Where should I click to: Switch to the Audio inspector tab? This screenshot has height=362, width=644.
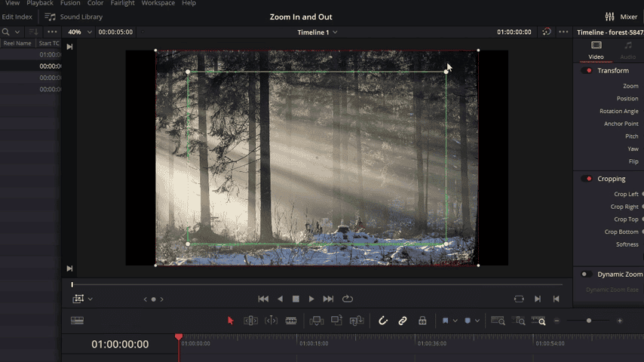pos(627,51)
